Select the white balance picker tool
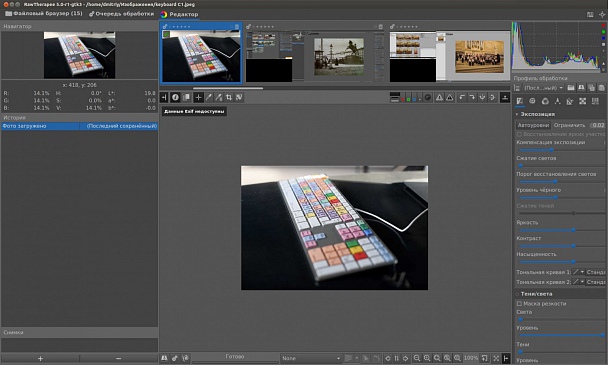This screenshot has width=608, height=365. pyautogui.click(x=209, y=97)
